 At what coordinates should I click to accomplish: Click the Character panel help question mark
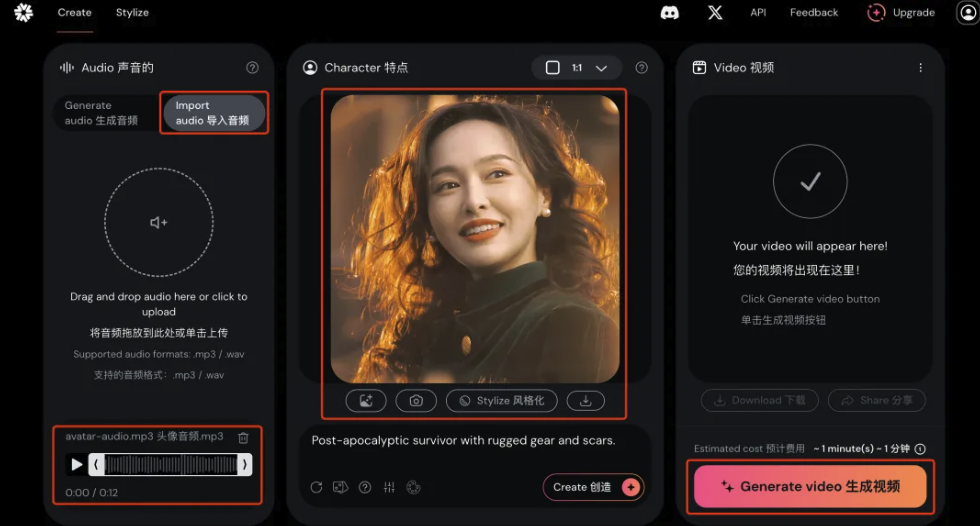[641, 67]
